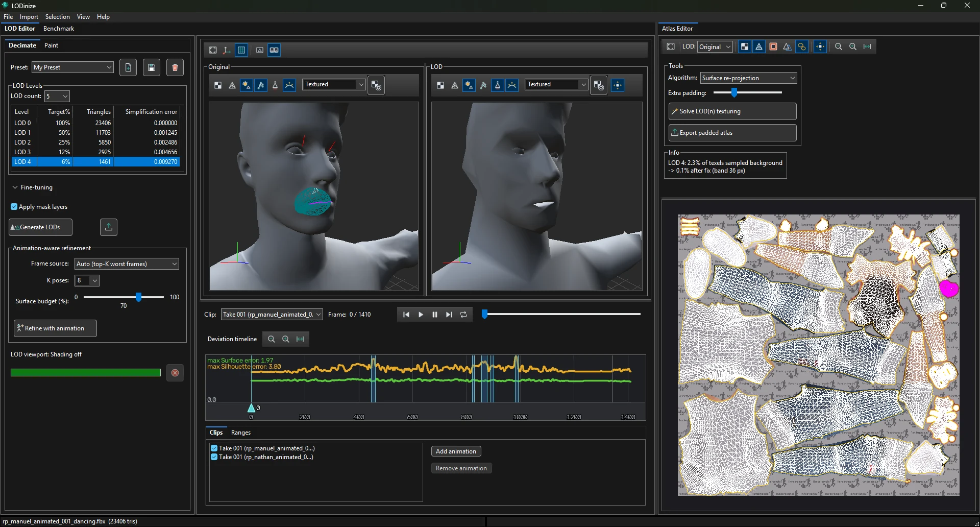This screenshot has width=980, height=527.
Task: Toggle the bounds arc icon in the Original viewport
Action: point(289,85)
